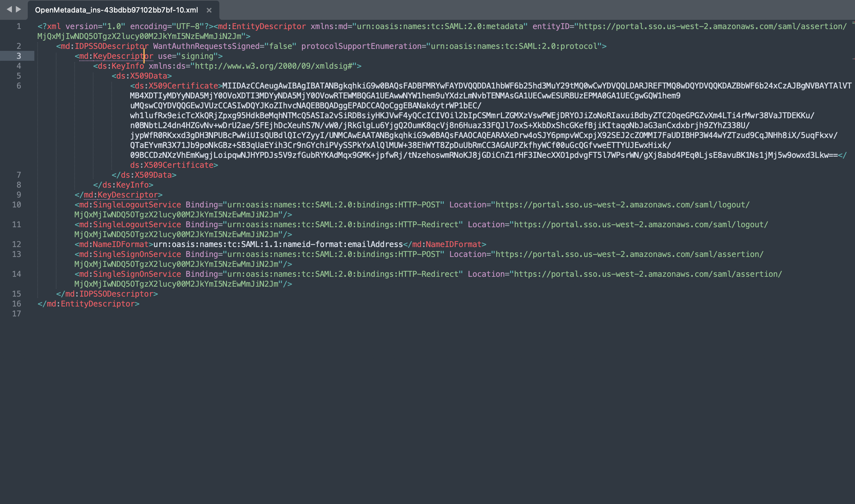Close the OpenMetadata_ins xml tab

click(x=209, y=10)
